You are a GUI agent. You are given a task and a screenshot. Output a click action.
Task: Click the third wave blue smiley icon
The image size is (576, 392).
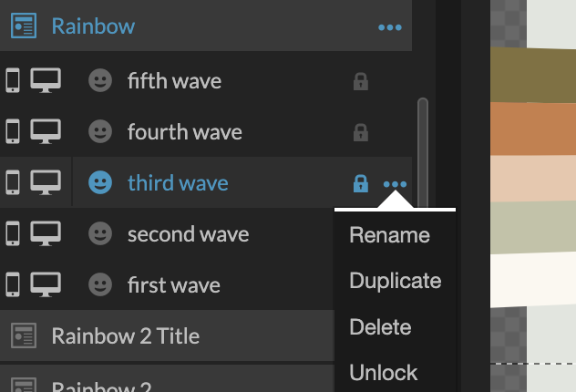pyautogui.click(x=100, y=182)
